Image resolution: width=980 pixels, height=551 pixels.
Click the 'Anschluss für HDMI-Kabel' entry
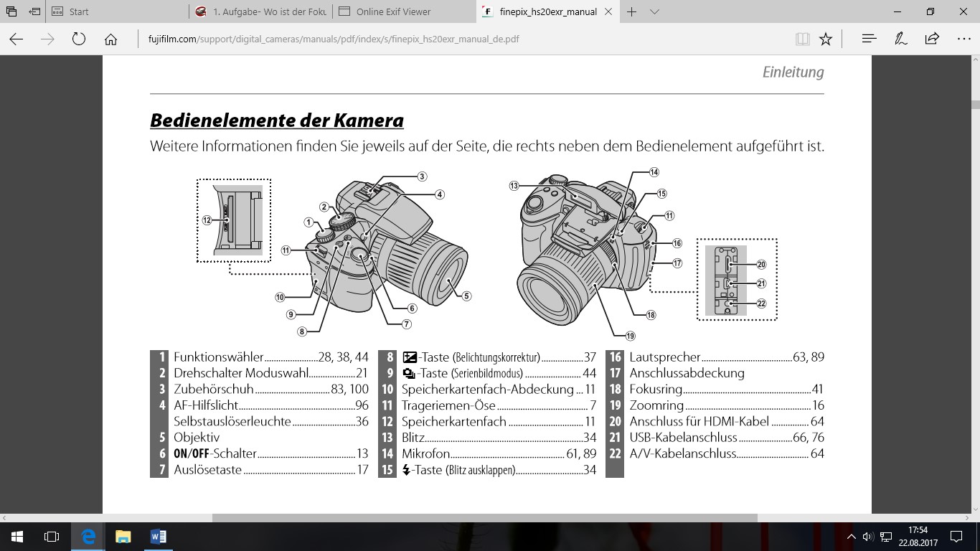(x=699, y=421)
